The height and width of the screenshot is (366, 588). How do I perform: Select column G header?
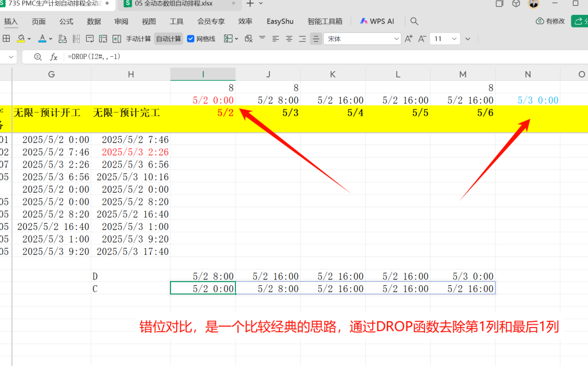51,74
